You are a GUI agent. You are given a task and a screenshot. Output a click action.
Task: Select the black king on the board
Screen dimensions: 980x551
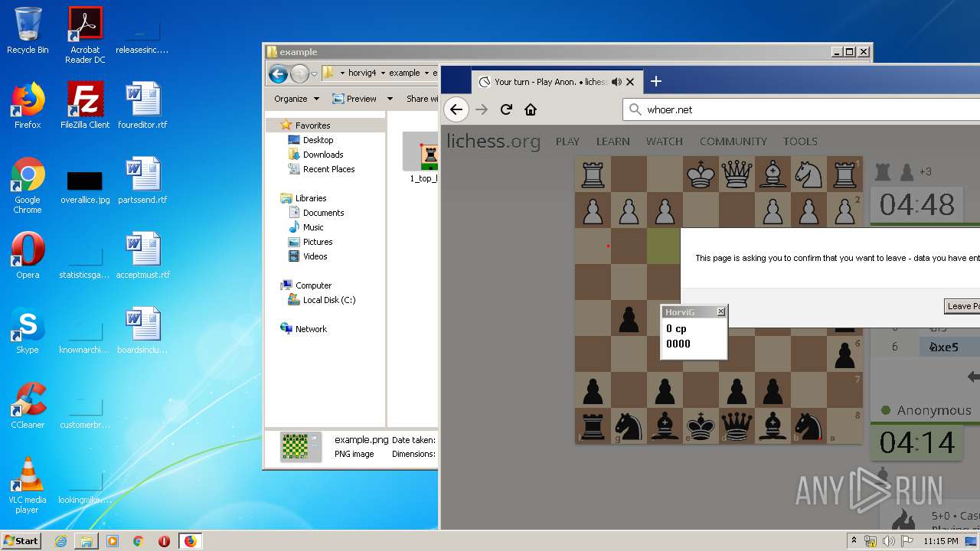701,426
